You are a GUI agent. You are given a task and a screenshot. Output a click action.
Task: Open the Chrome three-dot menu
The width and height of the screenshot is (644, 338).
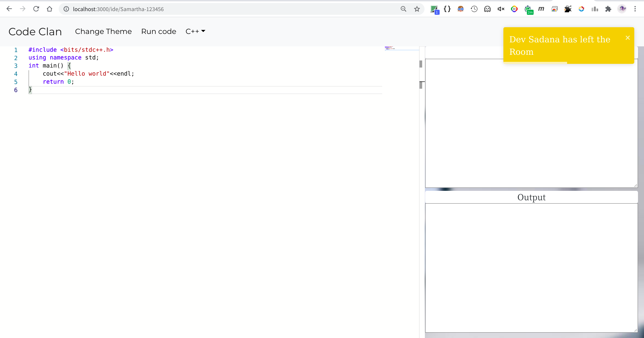[635, 9]
